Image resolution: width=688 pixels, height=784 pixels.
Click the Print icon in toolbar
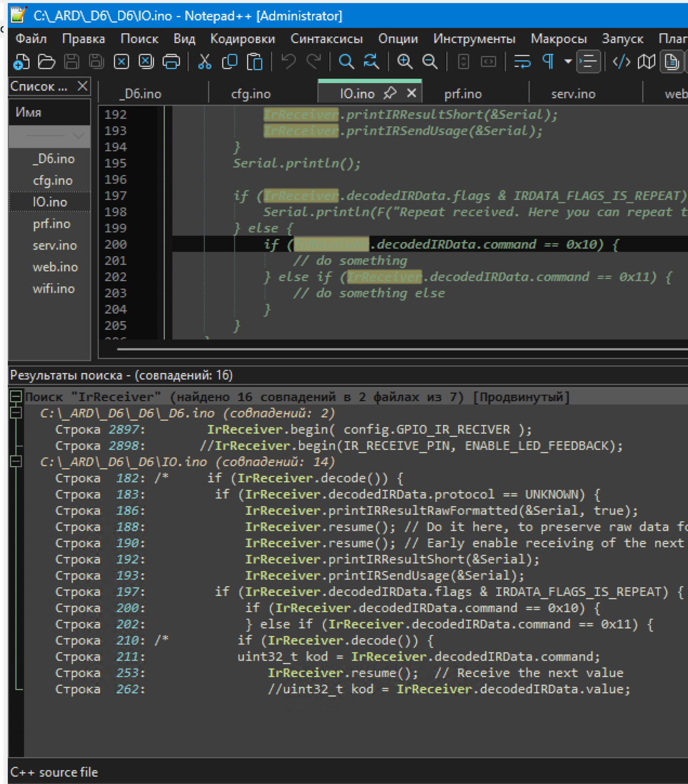pos(171,62)
